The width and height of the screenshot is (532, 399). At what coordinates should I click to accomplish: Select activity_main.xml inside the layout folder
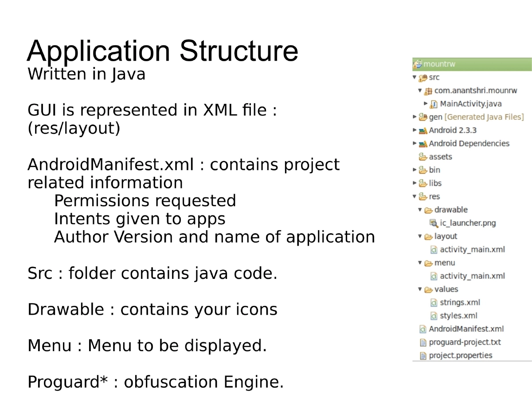[472, 249]
